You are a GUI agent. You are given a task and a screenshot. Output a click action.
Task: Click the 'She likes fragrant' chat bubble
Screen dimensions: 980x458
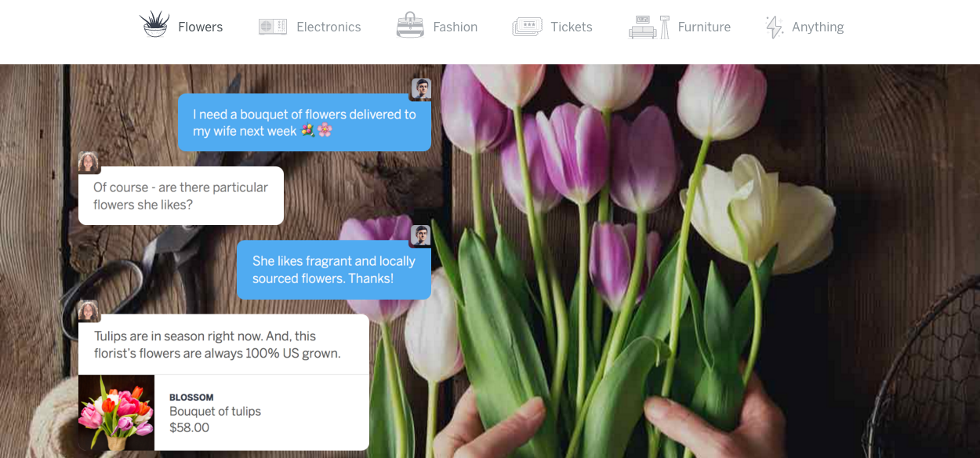334,270
